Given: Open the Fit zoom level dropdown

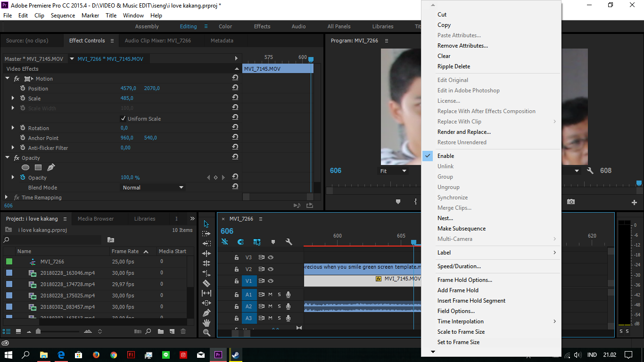Looking at the screenshot, I should click(394, 171).
